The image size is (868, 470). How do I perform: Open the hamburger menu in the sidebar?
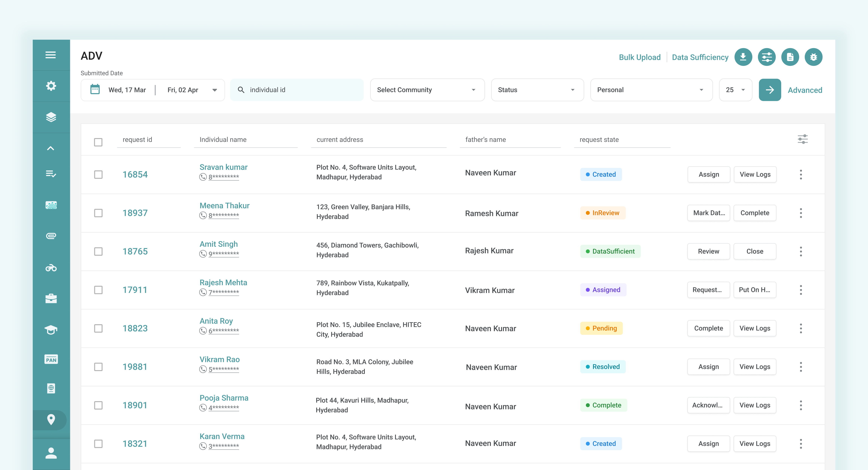[x=51, y=55]
